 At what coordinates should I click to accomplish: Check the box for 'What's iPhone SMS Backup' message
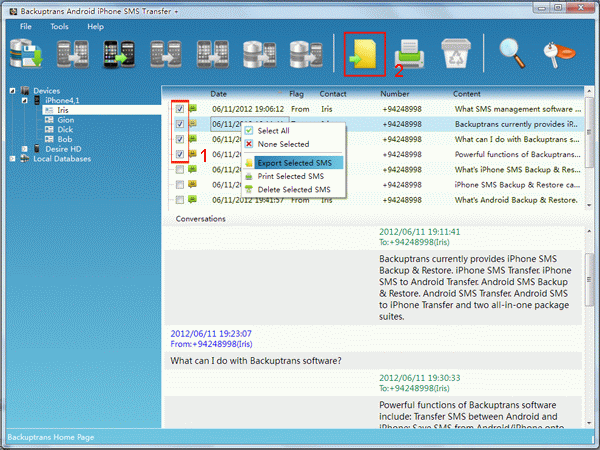coord(179,170)
